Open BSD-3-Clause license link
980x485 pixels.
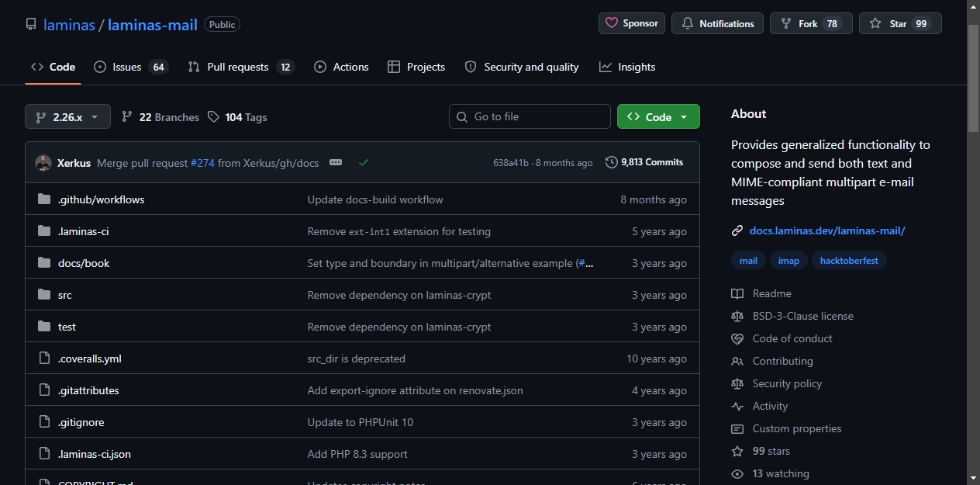coord(792,316)
